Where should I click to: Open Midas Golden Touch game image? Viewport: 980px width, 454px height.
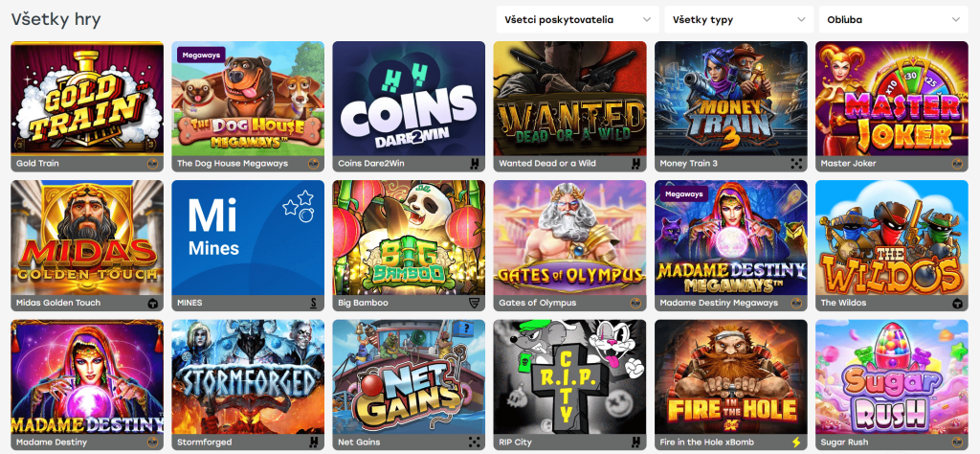pos(87,238)
